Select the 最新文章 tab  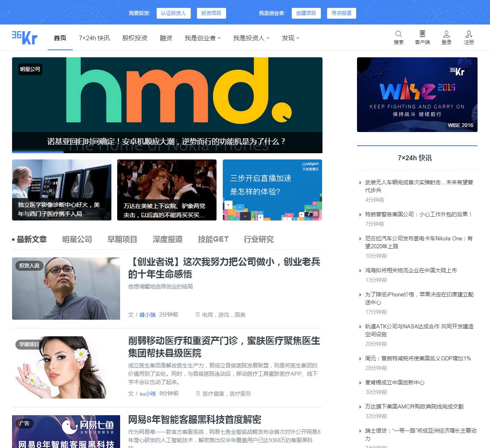pyautogui.click(x=31, y=240)
